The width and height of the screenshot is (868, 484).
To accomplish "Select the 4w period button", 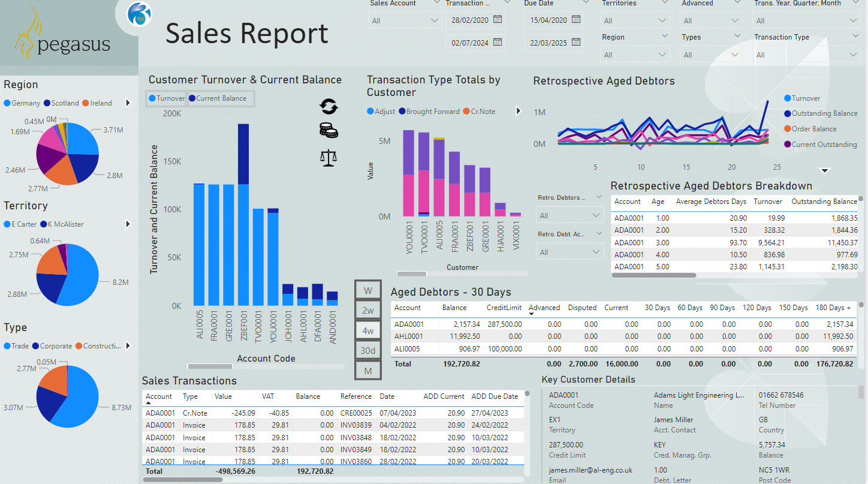I will (x=368, y=330).
